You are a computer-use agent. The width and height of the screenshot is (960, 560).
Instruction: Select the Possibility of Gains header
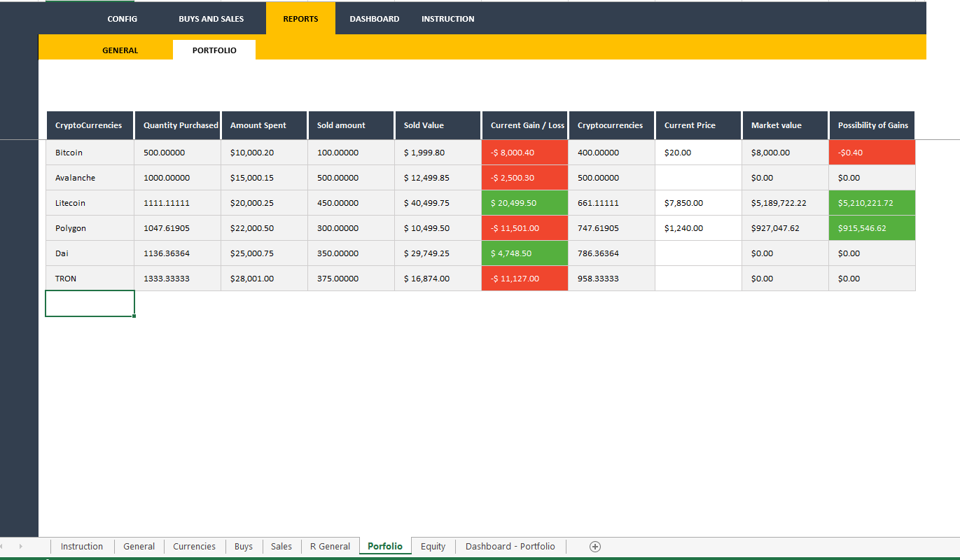pos(872,125)
